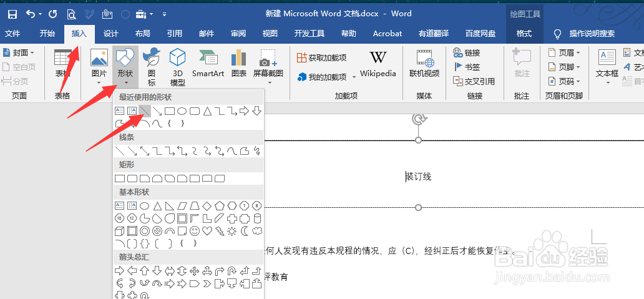Pick the sun shape in 基本形状

pos(232,231)
